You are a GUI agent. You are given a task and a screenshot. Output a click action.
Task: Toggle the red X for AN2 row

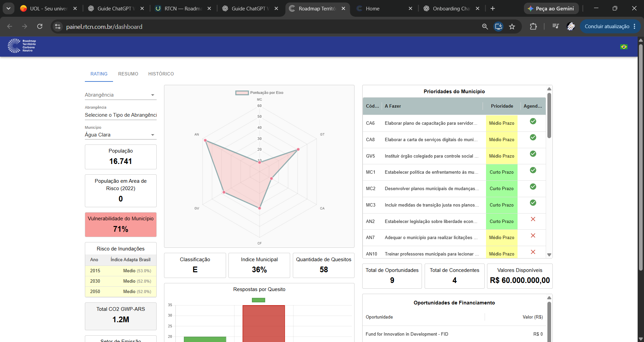click(533, 219)
